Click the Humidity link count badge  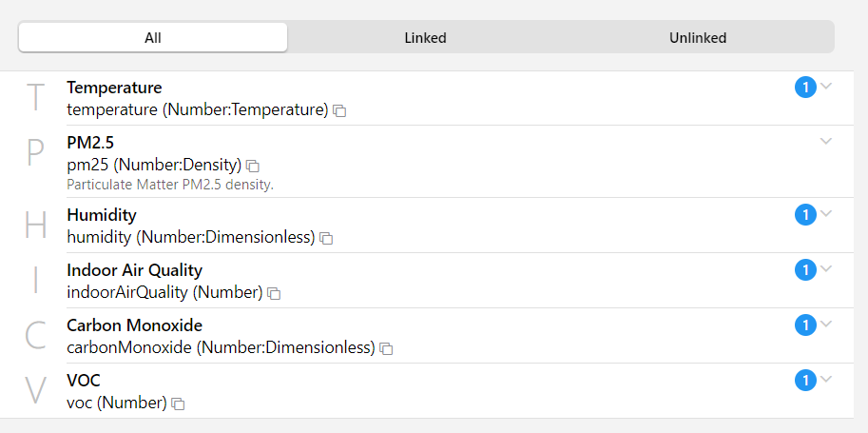[x=805, y=215]
